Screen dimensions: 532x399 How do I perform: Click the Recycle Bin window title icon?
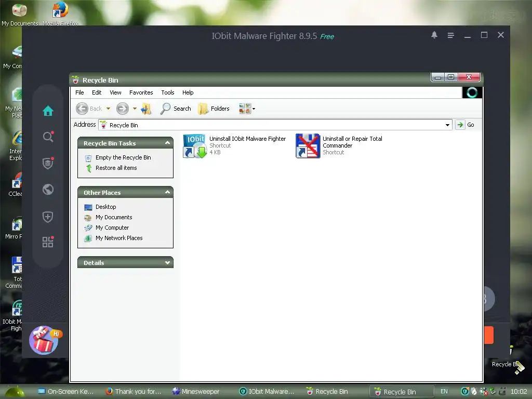click(75, 80)
